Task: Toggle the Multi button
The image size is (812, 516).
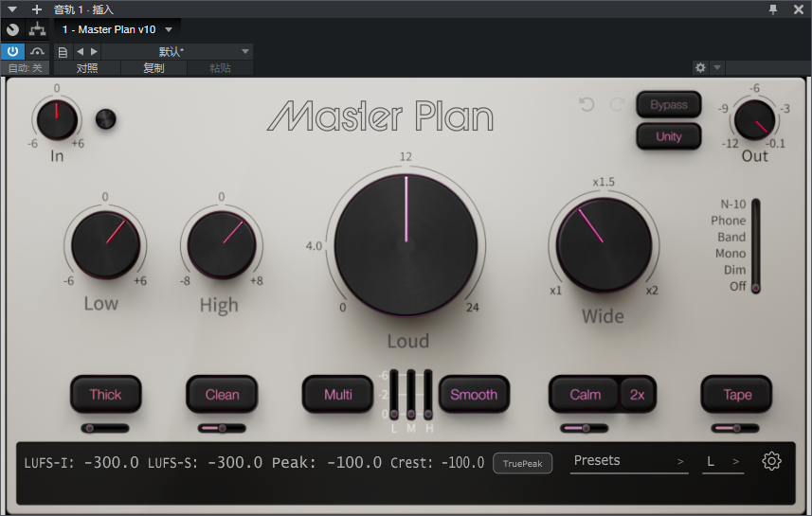Action: click(x=337, y=395)
